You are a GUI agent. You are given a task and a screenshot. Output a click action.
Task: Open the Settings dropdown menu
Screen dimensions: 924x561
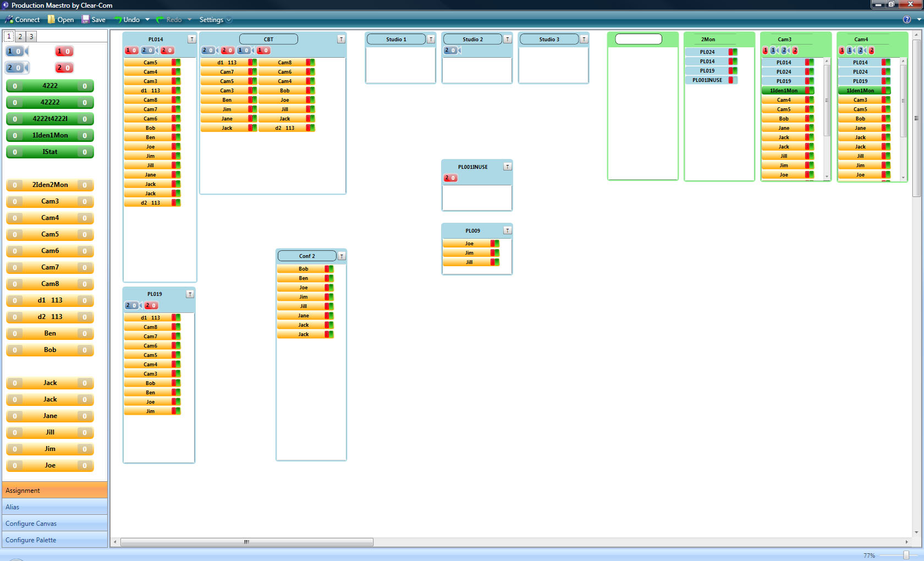[215, 20]
